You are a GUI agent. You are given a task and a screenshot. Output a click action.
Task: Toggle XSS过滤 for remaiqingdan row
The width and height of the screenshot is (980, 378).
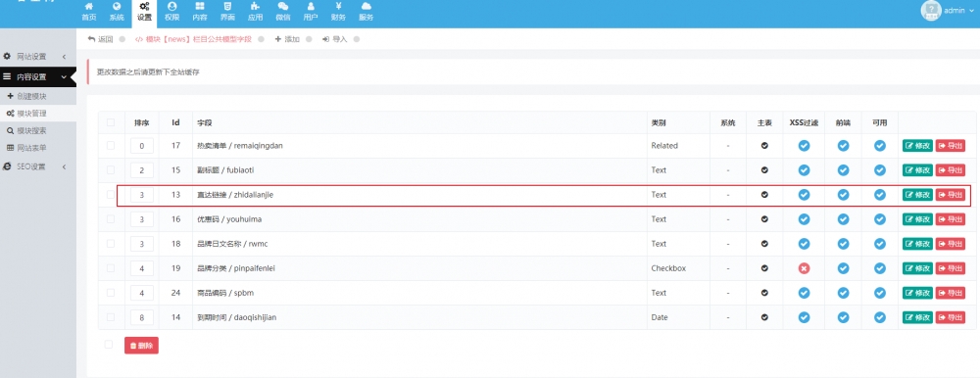(804, 146)
